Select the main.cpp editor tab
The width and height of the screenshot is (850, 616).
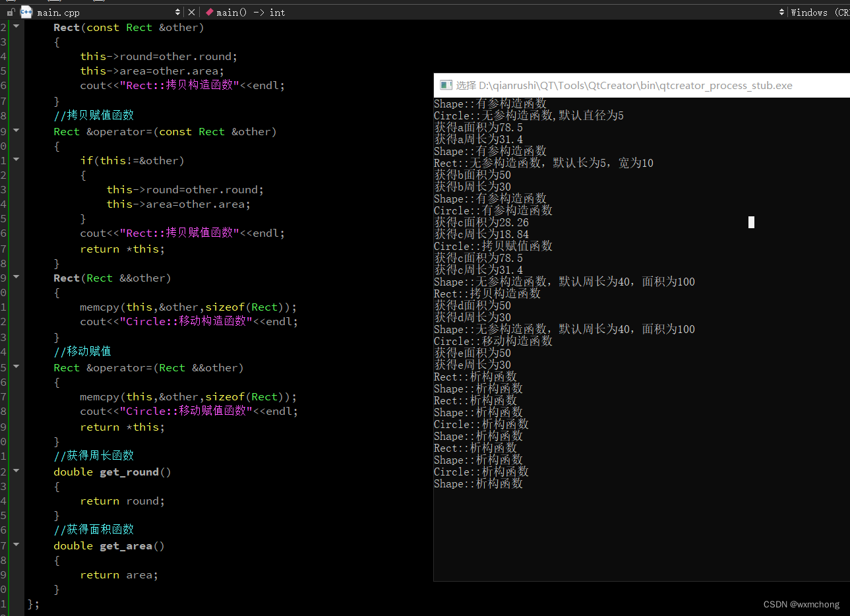tap(58, 12)
